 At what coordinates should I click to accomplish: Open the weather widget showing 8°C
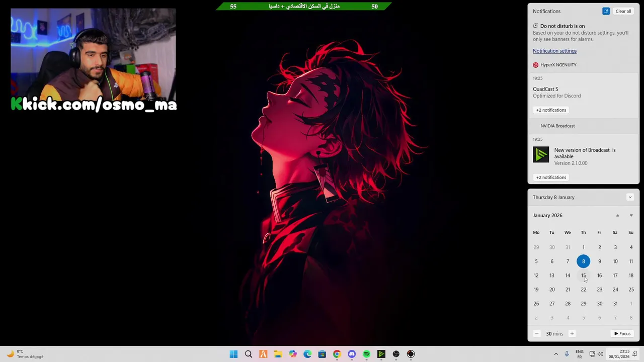(x=25, y=354)
